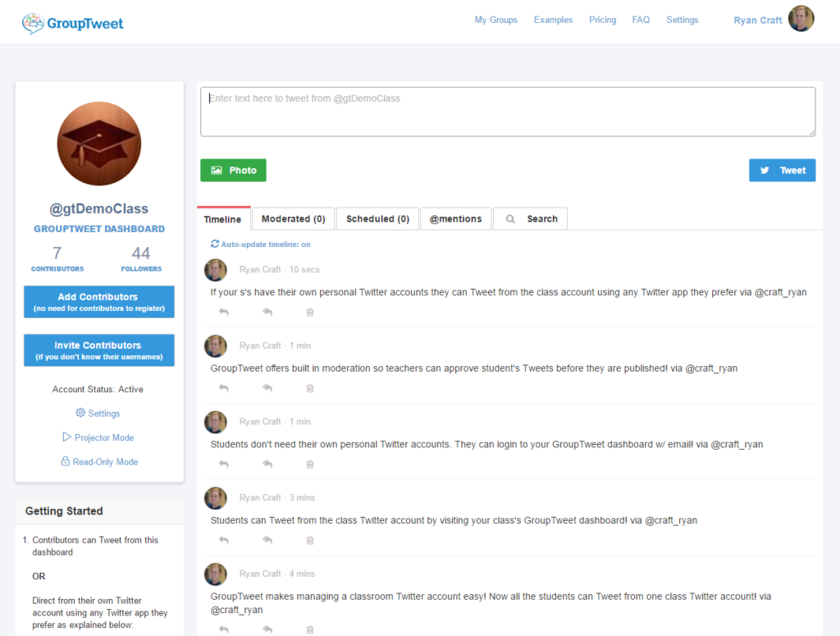
Task: Open the FAQ page
Action: pos(641,20)
